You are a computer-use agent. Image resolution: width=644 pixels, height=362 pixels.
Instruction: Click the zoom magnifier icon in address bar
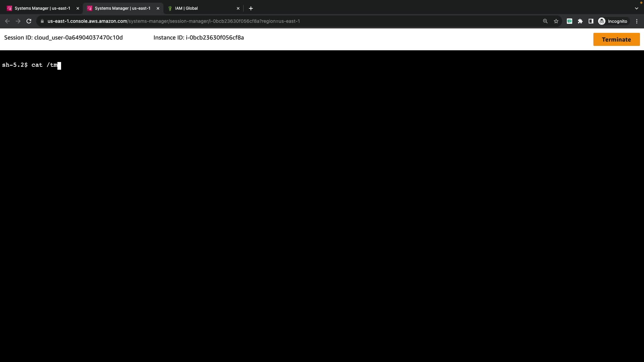click(x=545, y=21)
